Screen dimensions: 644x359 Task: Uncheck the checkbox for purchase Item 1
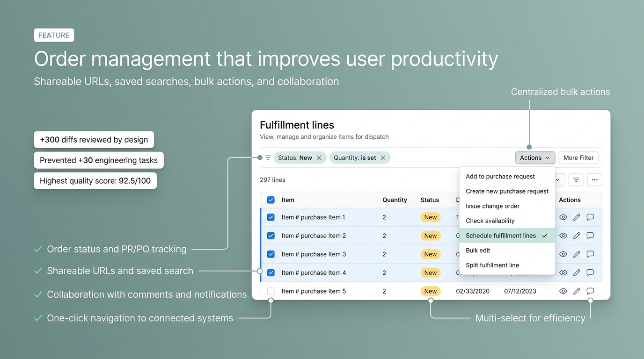coord(271,217)
